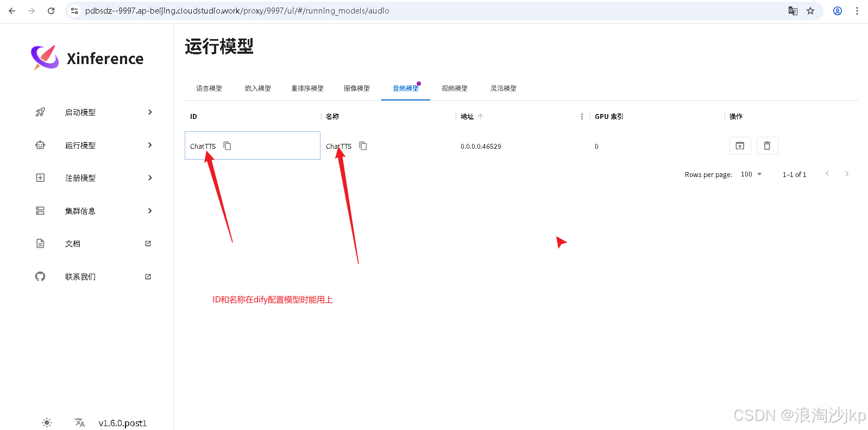Click the GPU 索引 column header
This screenshot has height=430, width=868.
coord(609,116)
